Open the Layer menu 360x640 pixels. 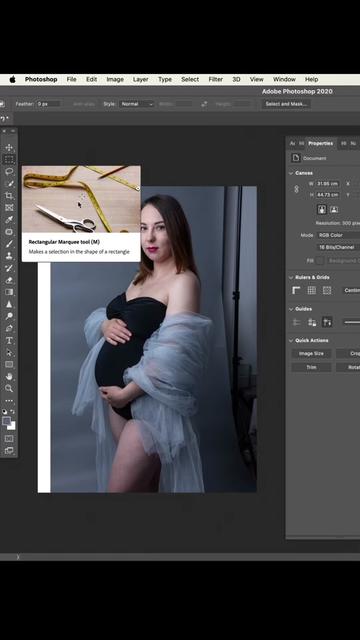pos(140,79)
